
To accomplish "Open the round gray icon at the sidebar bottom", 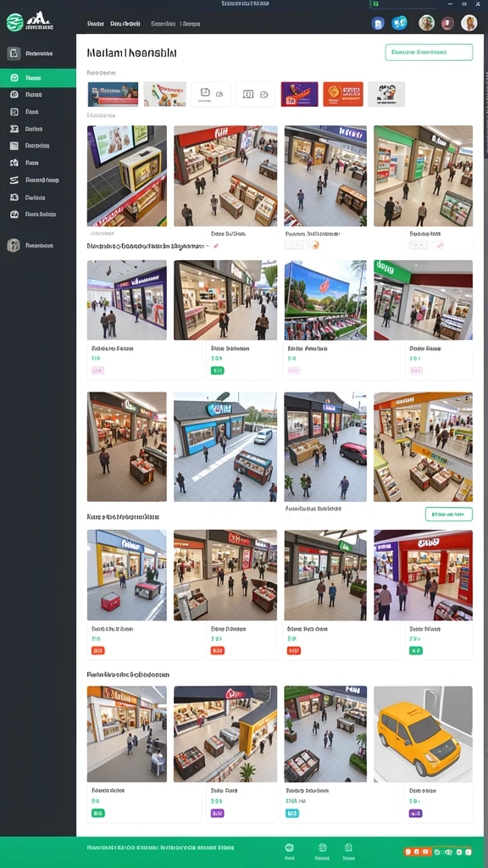I will click(x=14, y=245).
